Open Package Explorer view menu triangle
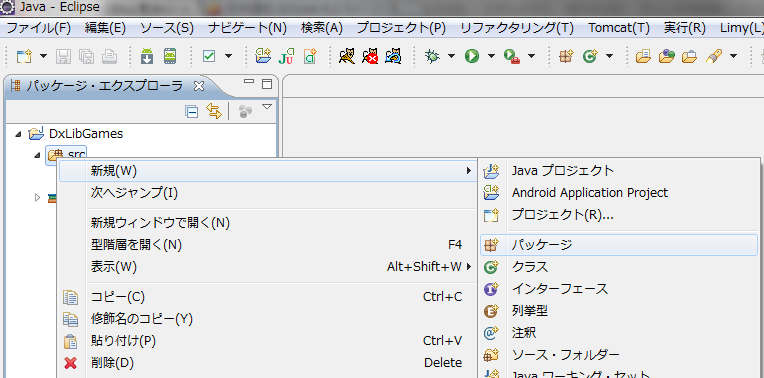The height and width of the screenshot is (378, 764). tap(267, 107)
